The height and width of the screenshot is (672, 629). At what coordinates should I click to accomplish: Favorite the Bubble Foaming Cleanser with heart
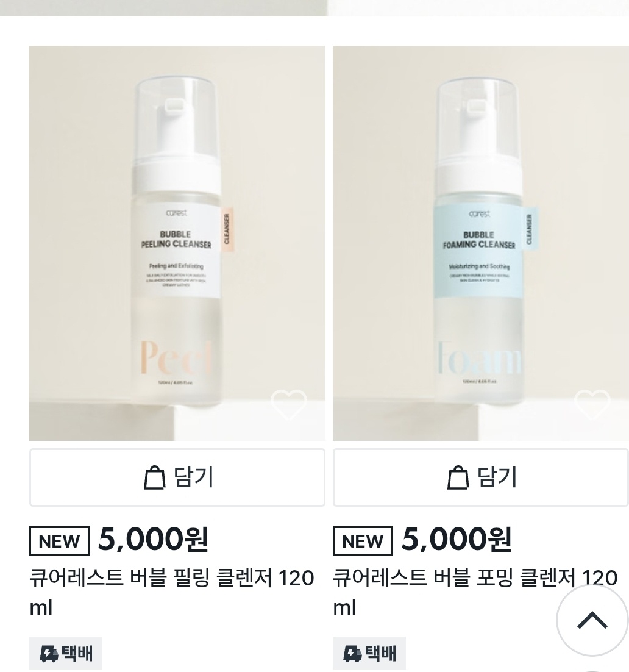click(x=592, y=404)
